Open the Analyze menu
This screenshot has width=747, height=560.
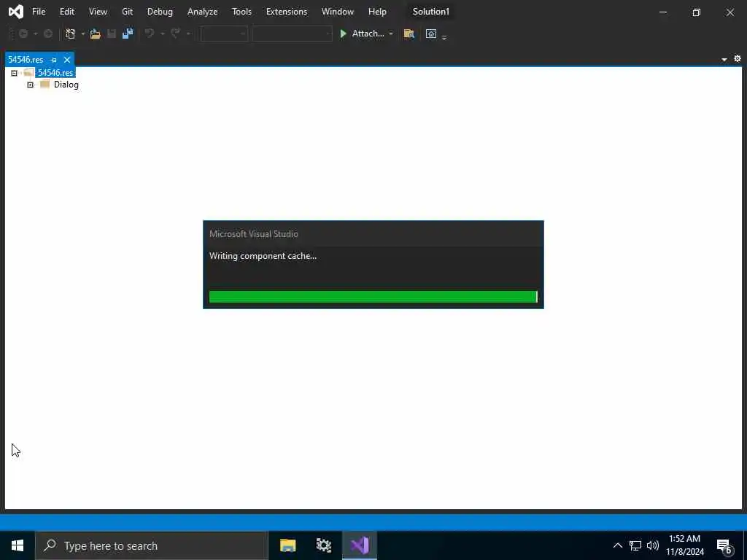(x=202, y=12)
